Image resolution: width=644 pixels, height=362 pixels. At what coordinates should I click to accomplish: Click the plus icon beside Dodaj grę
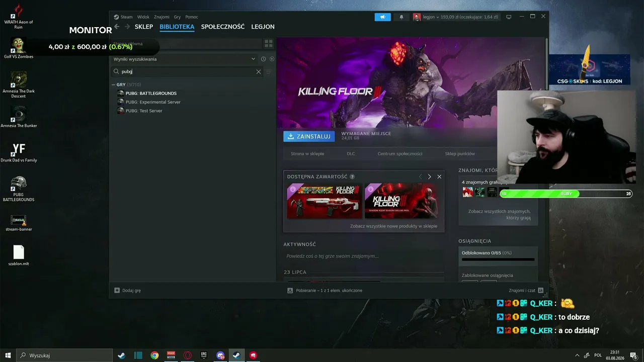pos(117,290)
